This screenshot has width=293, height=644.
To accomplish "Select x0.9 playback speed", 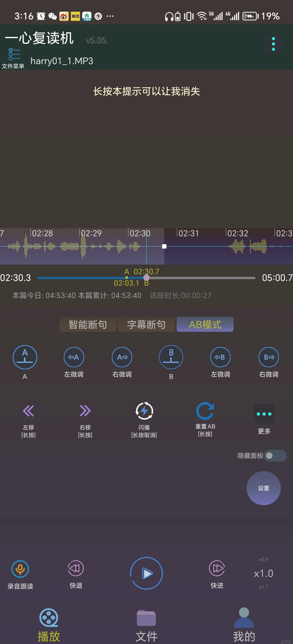I will tap(263, 559).
